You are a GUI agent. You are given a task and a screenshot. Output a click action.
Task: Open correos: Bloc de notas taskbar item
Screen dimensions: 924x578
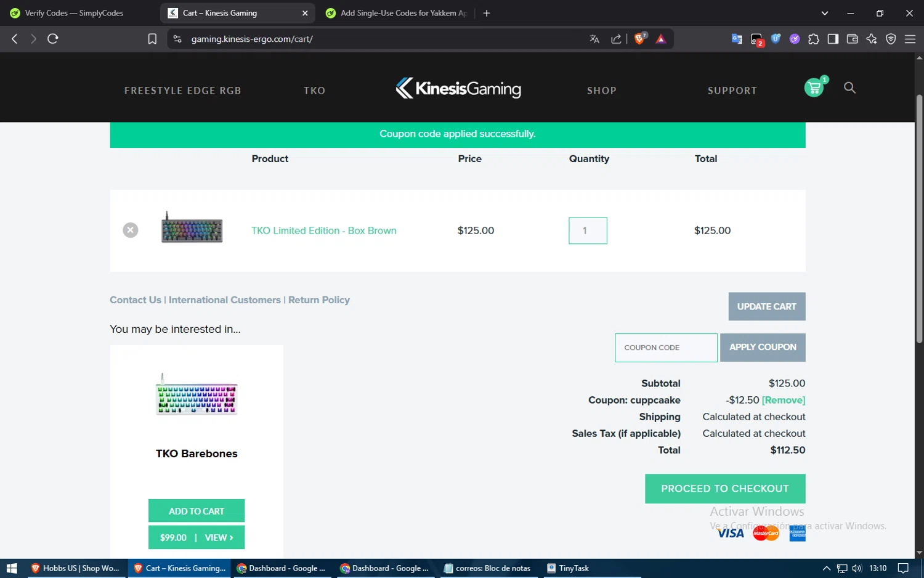487,568
